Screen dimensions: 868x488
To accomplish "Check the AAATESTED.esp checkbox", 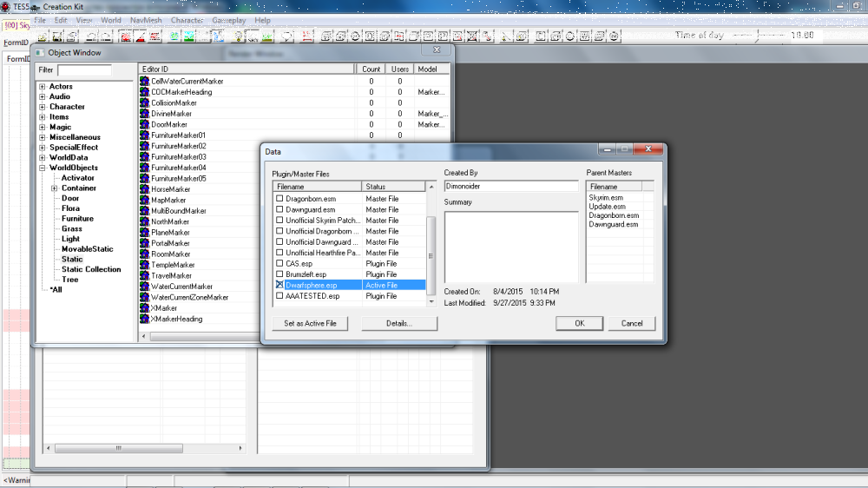I will coord(279,296).
